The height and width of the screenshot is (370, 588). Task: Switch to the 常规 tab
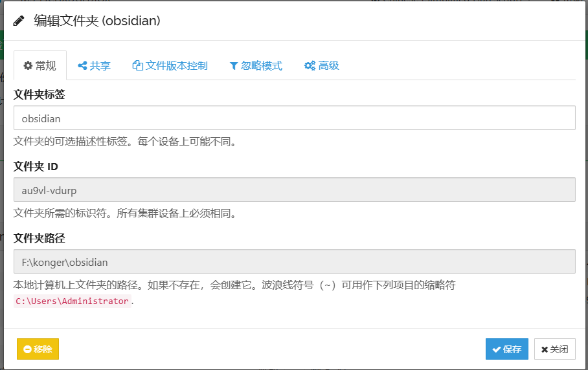click(40, 65)
